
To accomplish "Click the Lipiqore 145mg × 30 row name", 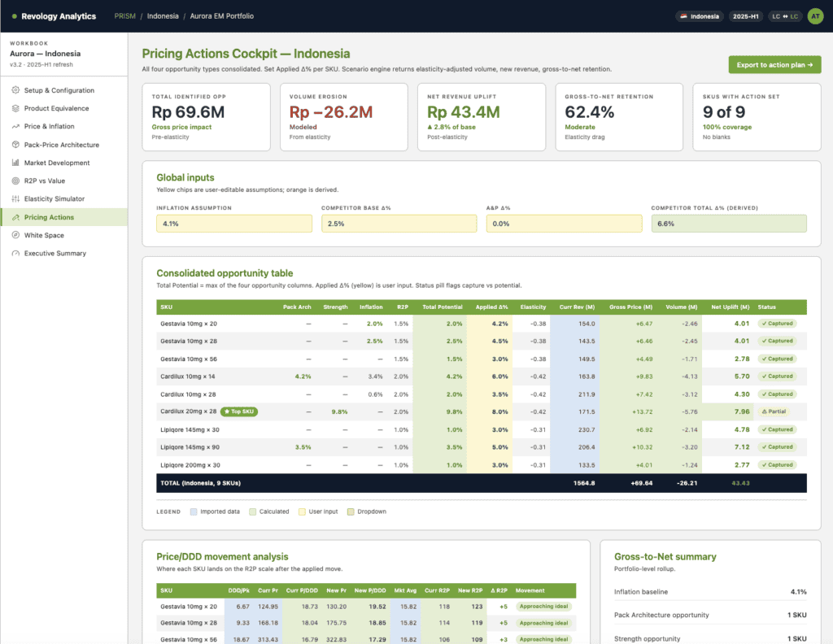I will point(190,429).
